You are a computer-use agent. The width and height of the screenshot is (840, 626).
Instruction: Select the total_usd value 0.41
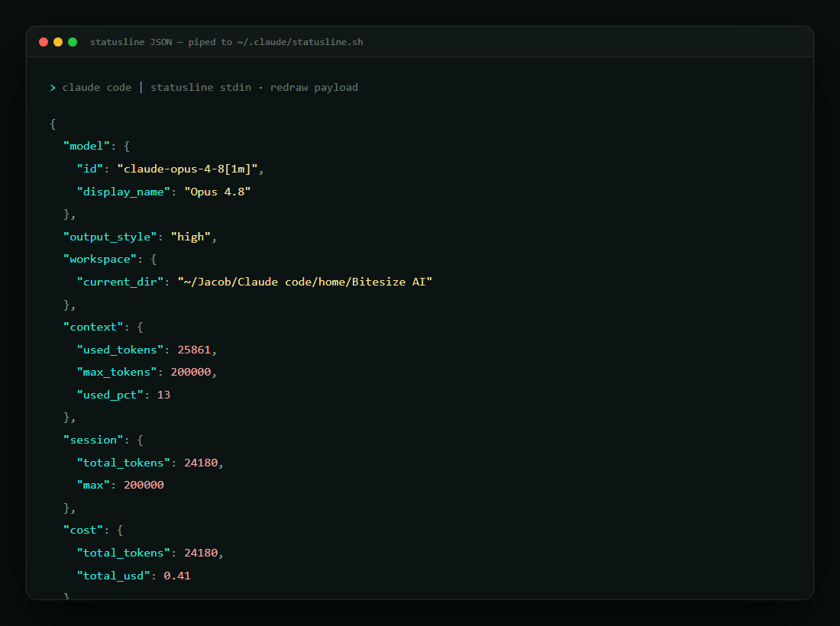(x=177, y=576)
